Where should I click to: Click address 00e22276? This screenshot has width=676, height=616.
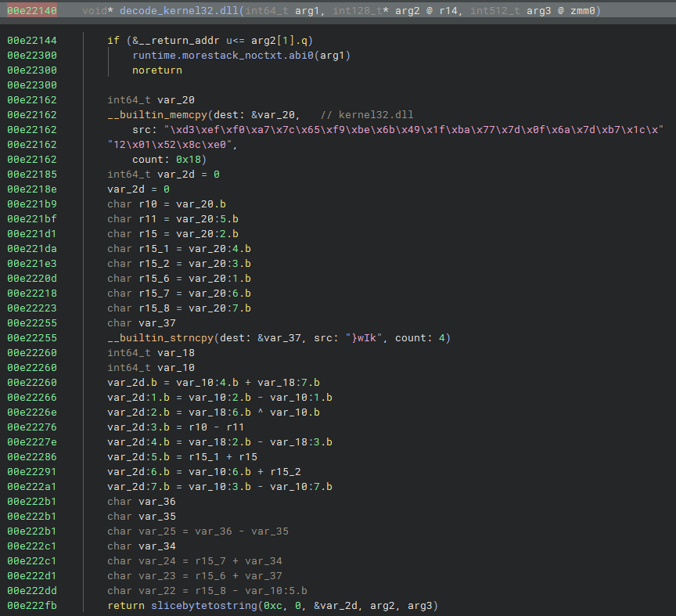pos(32,427)
